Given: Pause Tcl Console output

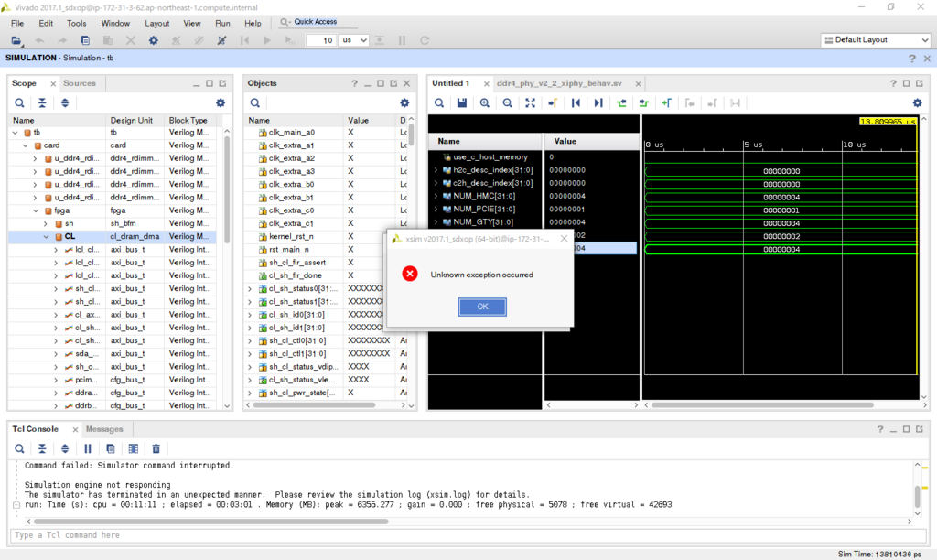Looking at the screenshot, I should pyautogui.click(x=87, y=448).
